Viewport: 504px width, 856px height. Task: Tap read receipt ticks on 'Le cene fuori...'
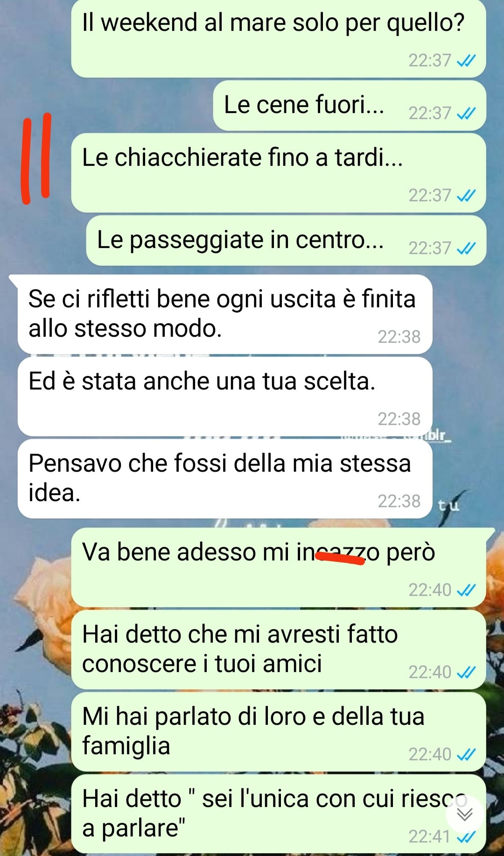[466, 113]
